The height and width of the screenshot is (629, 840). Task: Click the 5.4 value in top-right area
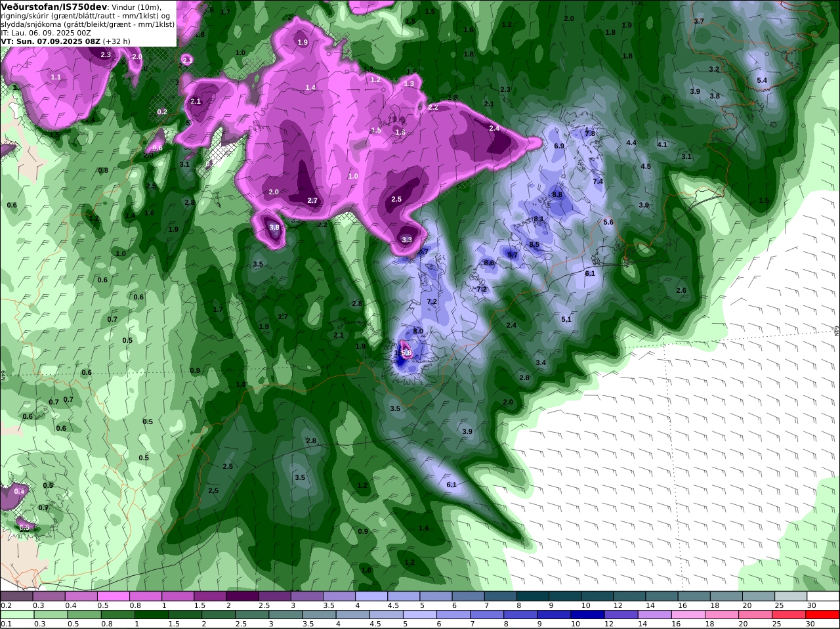[762, 80]
